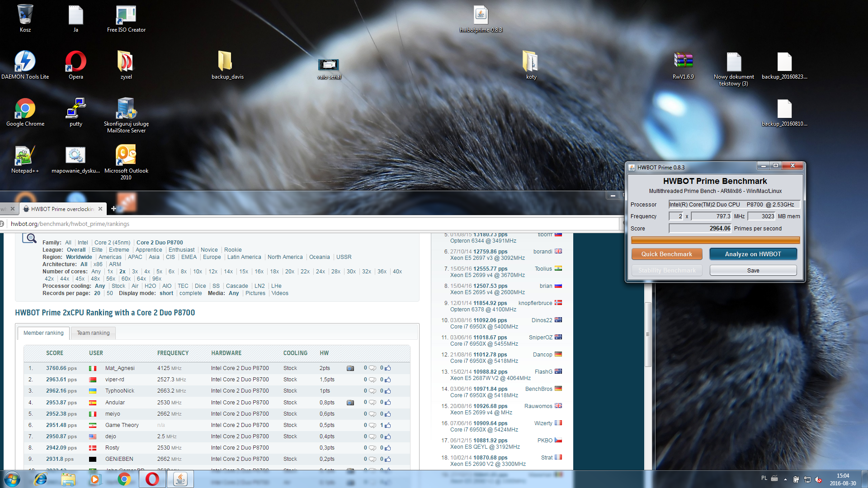This screenshot has width=868, height=488.
Task: Sort the table by the SCORE column
Action: tap(55, 353)
